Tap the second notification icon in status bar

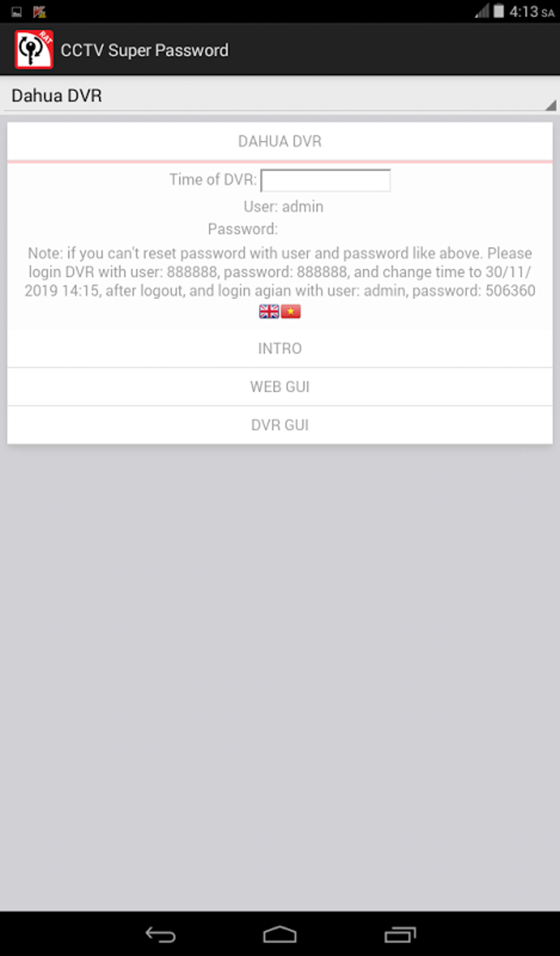39,12
